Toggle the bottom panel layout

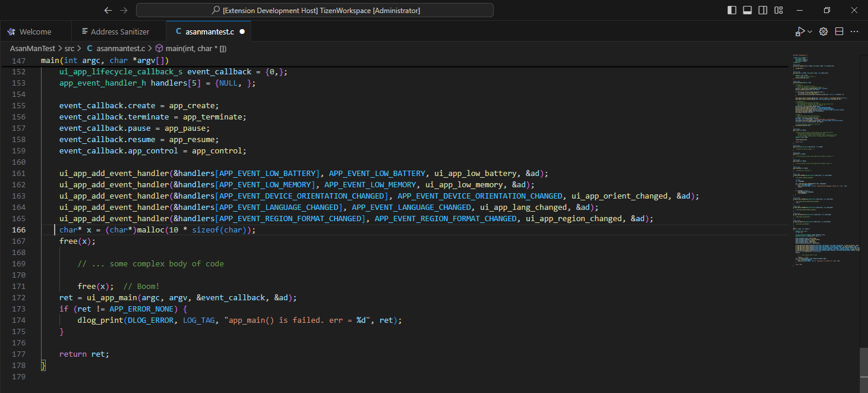coord(747,10)
